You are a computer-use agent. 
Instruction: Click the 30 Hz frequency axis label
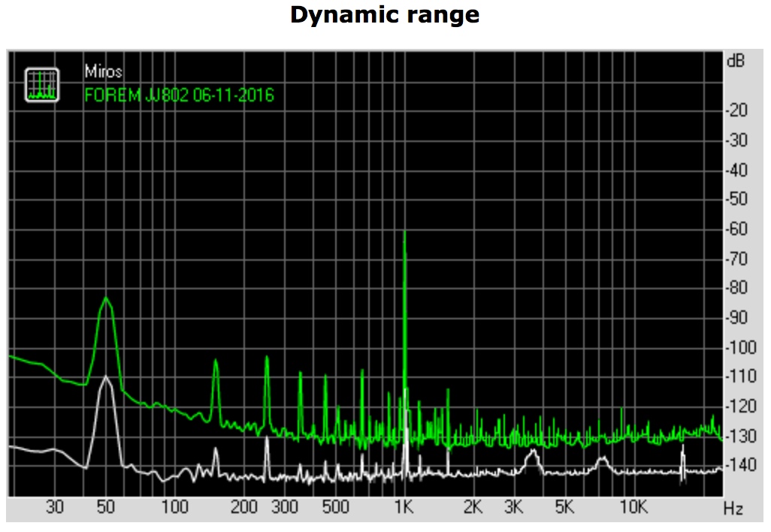(55, 507)
